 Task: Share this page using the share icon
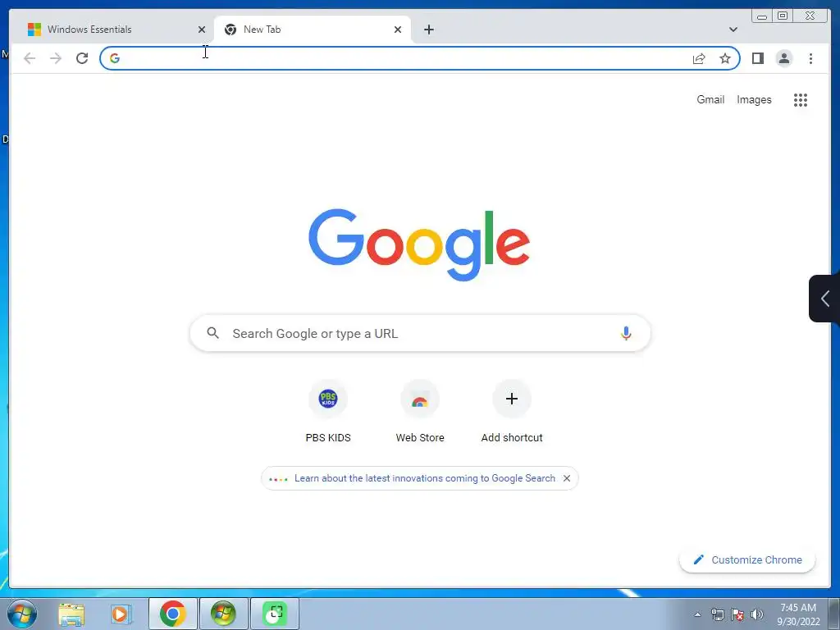(699, 58)
